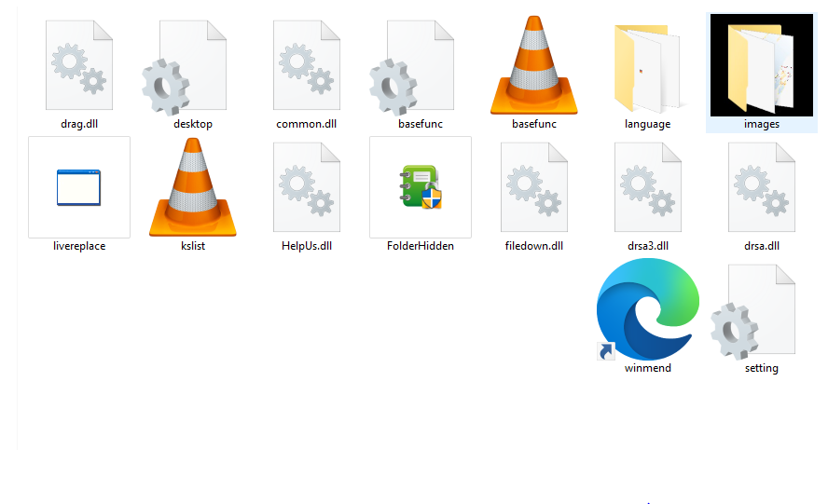Select the HelpUs.dll file icon
Screen dimensions: 828x504
pyautogui.click(x=307, y=187)
